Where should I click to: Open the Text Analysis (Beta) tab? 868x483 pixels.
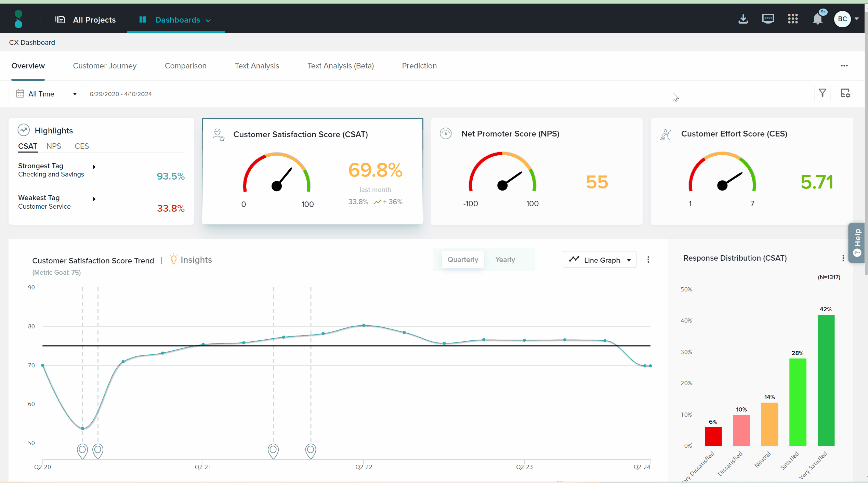(340, 66)
